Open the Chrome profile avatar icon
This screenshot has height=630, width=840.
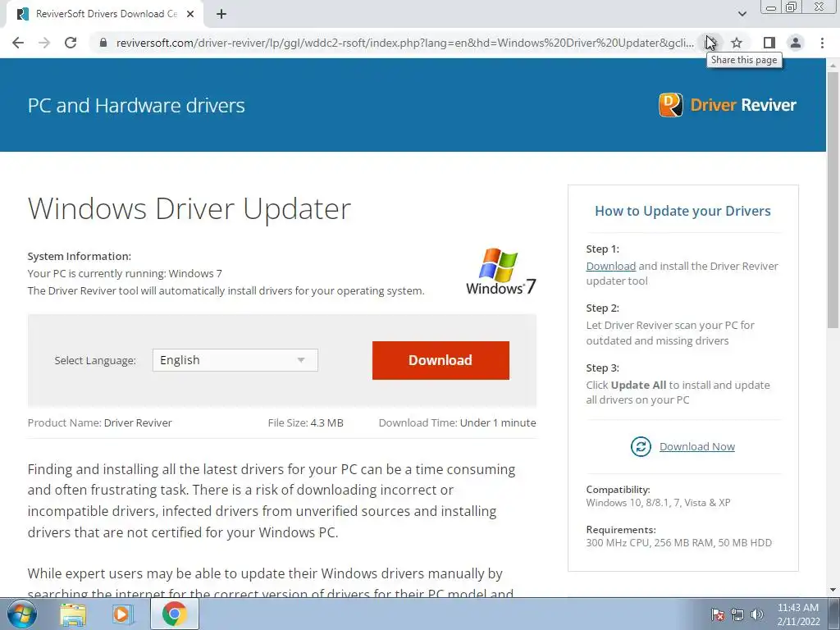796,43
